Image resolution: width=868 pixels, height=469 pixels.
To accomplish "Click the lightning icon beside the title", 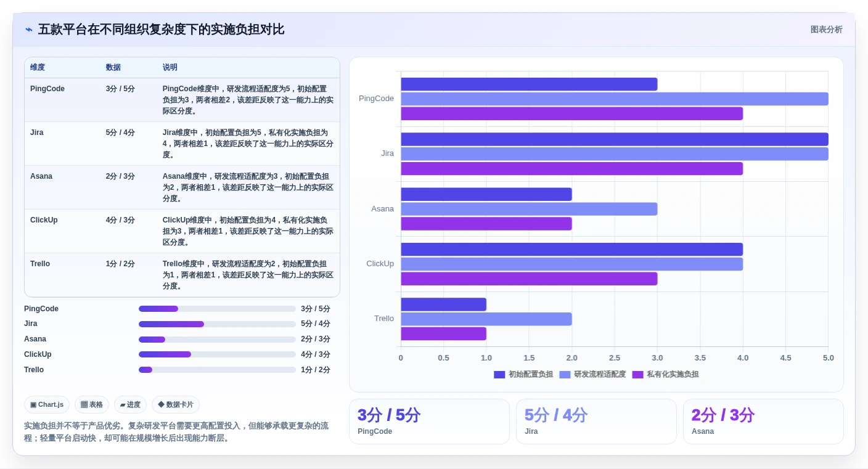I will tap(29, 30).
